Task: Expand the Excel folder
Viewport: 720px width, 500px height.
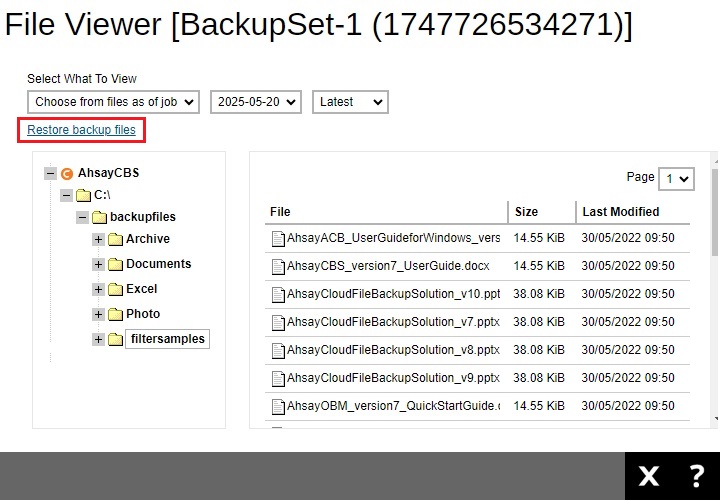Action: [x=98, y=289]
